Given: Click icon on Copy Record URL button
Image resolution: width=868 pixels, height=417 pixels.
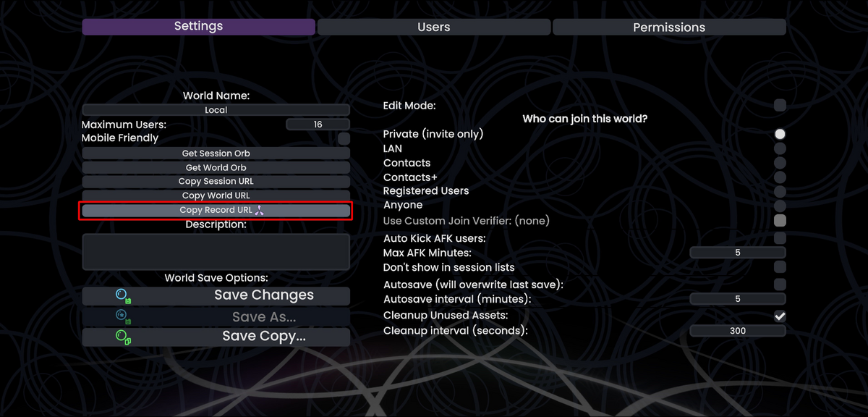Looking at the screenshot, I should 260,211.
